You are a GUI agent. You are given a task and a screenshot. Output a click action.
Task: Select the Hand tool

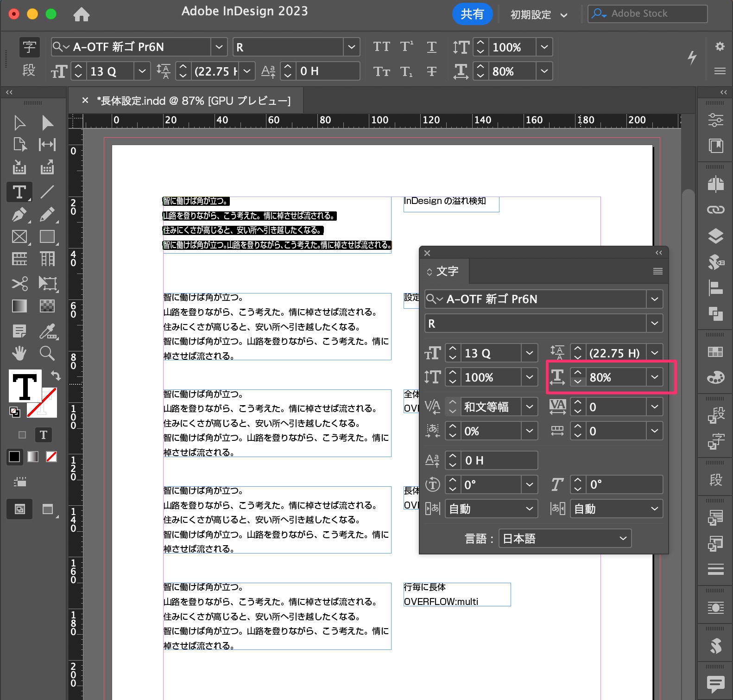(19, 353)
